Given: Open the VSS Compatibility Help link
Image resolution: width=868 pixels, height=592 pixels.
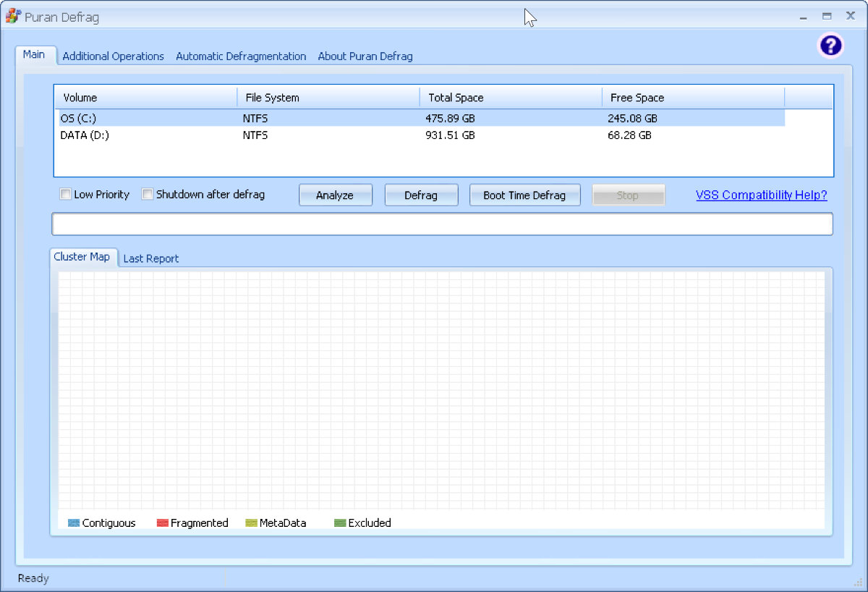Looking at the screenshot, I should click(761, 195).
